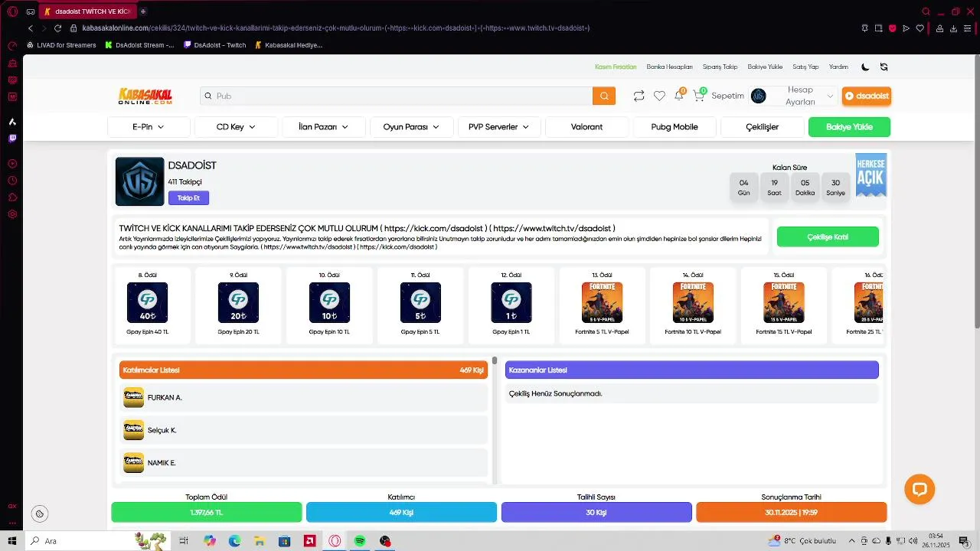Open the Pubg Mobile menu item

coord(675,127)
